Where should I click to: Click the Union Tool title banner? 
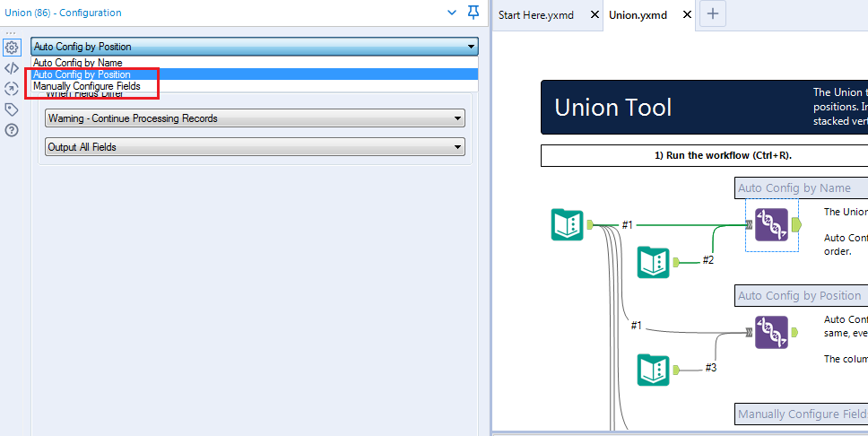tap(704, 107)
